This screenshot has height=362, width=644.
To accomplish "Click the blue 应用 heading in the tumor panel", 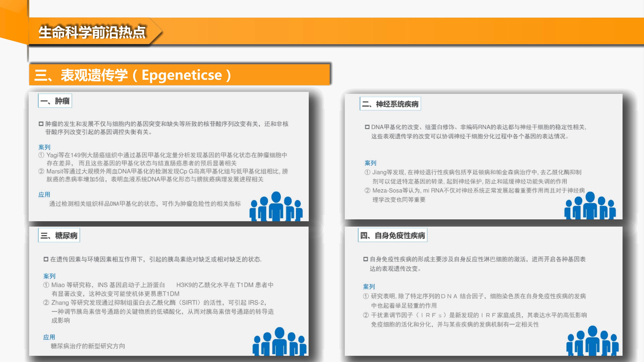I will [44, 195].
